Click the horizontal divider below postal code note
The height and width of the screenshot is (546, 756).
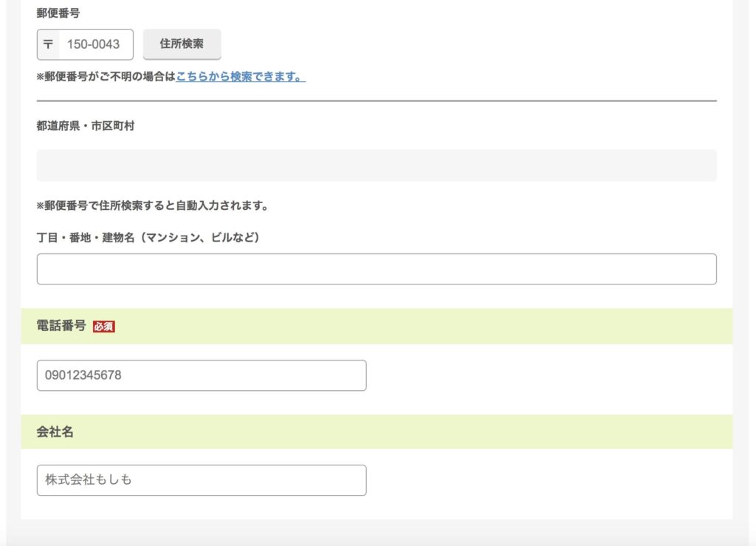(x=377, y=100)
